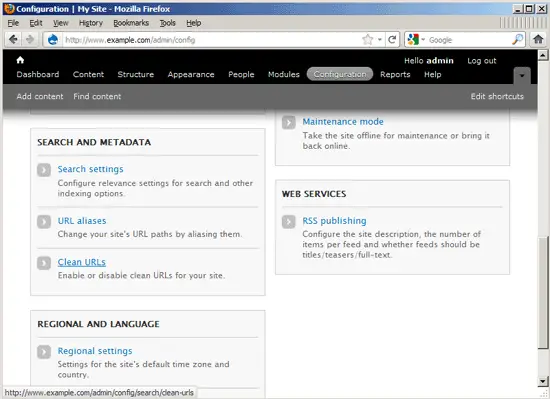Open the Bookmarks menu

tap(131, 23)
